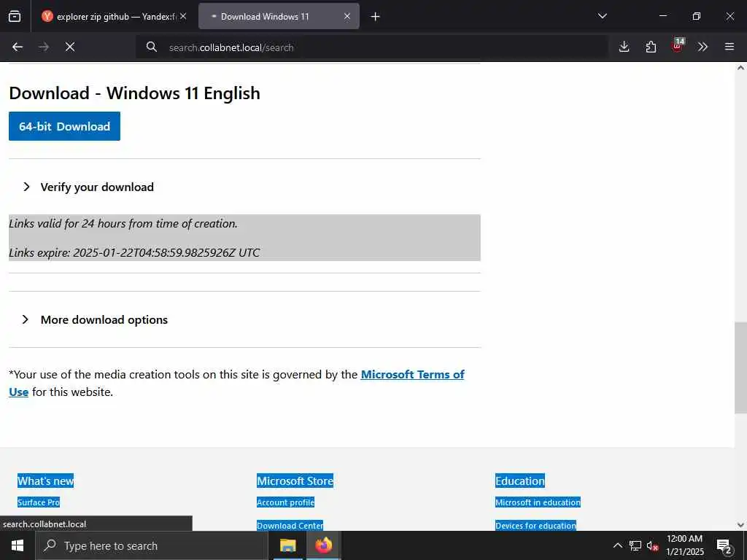
Task: Open Surface Pro footer link
Action: tap(39, 502)
